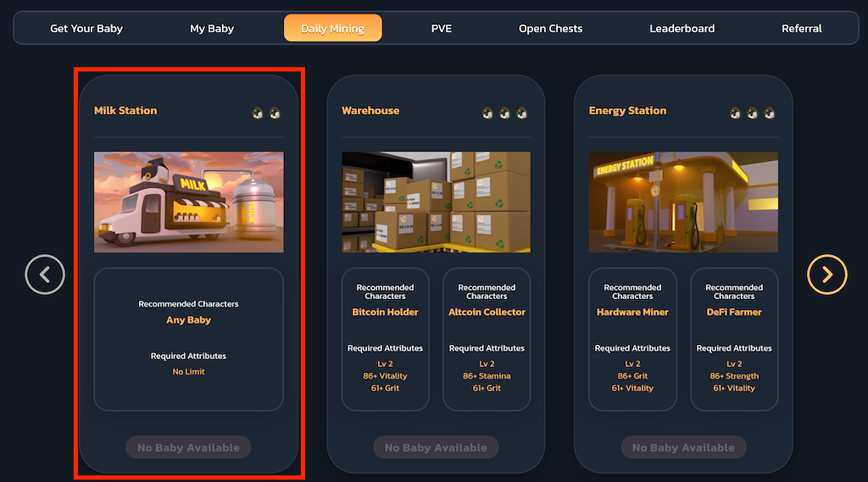Click middle baby slot icon on Warehouse

[504, 113]
